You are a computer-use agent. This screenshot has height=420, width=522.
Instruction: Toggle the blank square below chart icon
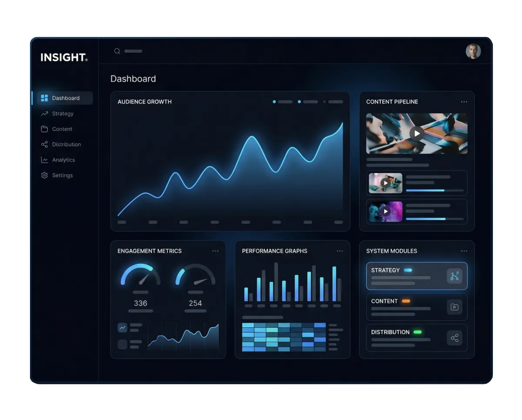click(x=122, y=344)
